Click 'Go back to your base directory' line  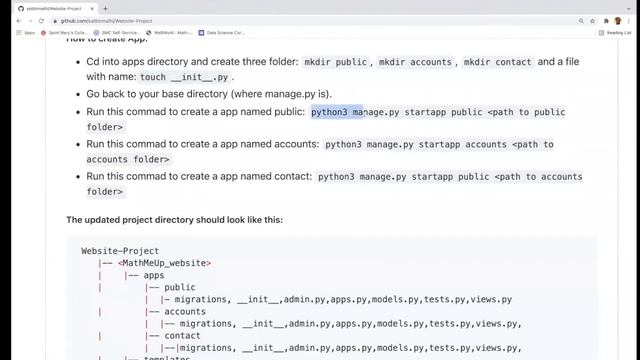pyautogui.click(x=209, y=94)
